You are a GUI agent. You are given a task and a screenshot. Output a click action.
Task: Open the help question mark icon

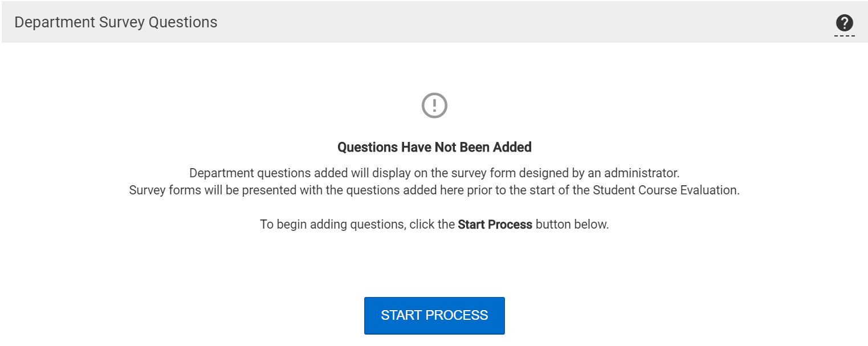click(844, 23)
